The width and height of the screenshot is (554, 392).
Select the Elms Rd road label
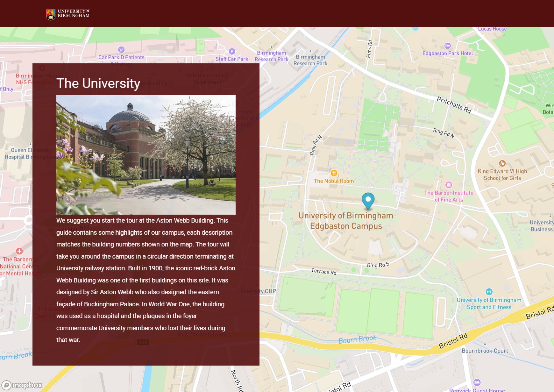coord(369,49)
